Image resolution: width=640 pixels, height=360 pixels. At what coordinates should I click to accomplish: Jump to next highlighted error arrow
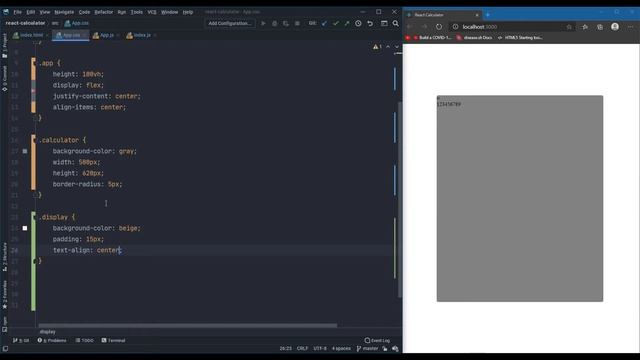pyautogui.click(x=396, y=47)
